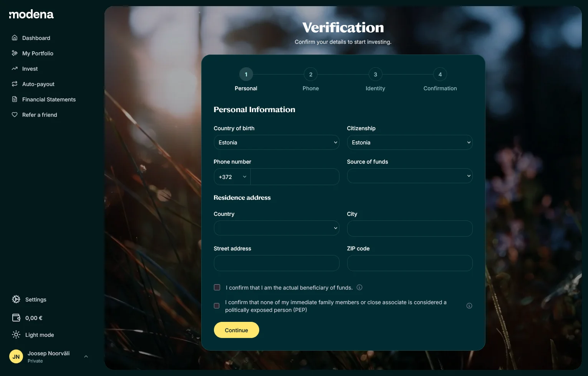The image size is (588, 376).
Task: Click the Dashboard home icon
Action: [15, 38]
